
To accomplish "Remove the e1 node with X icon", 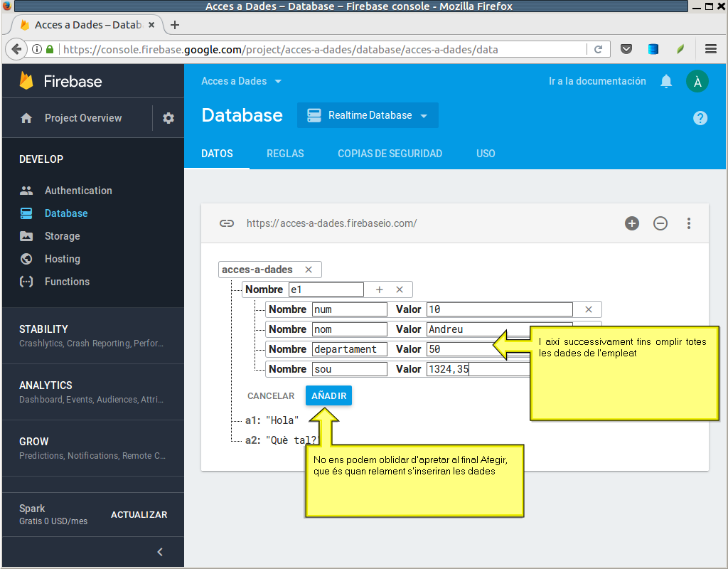I will pyautogui.click(x=400, y=289).
